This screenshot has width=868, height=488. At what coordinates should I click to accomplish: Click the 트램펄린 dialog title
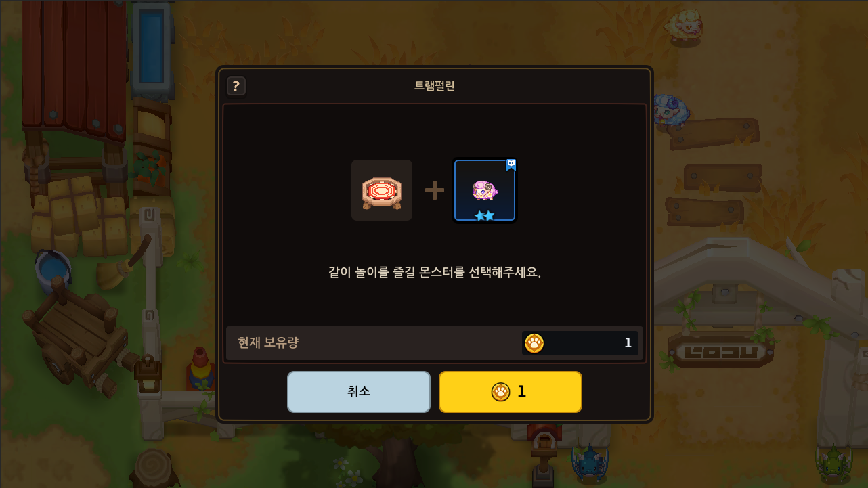click(x=435, y=86)
